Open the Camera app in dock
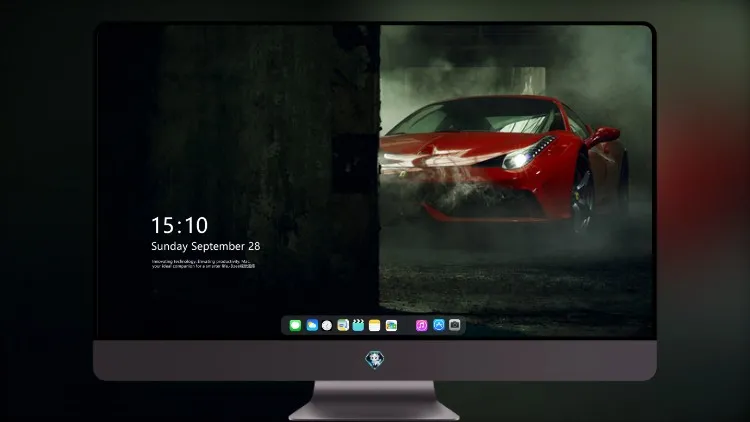The width and height of the screenshot is (750, 422). tap(455, 325)
